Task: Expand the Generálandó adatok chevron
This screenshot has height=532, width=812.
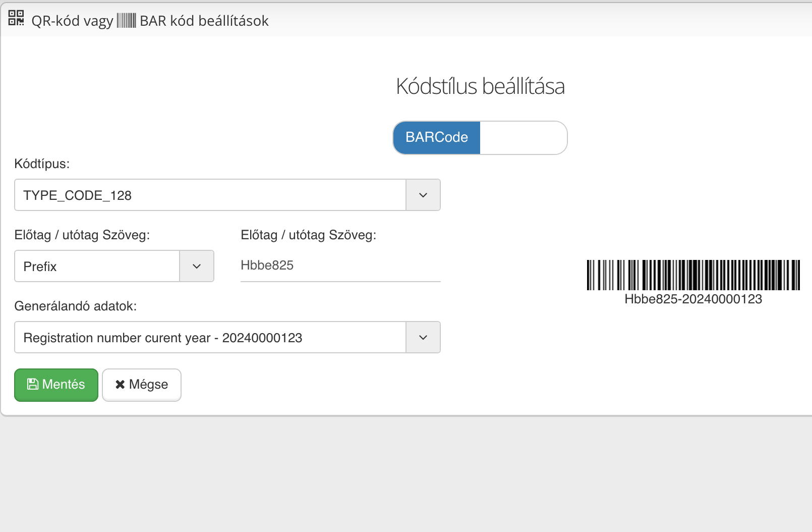Action: click(x=423, y=338)
